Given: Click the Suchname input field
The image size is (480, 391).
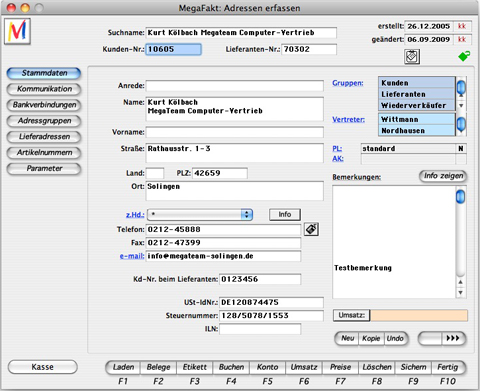Looking at the screenshot, I should click(241, 33).
